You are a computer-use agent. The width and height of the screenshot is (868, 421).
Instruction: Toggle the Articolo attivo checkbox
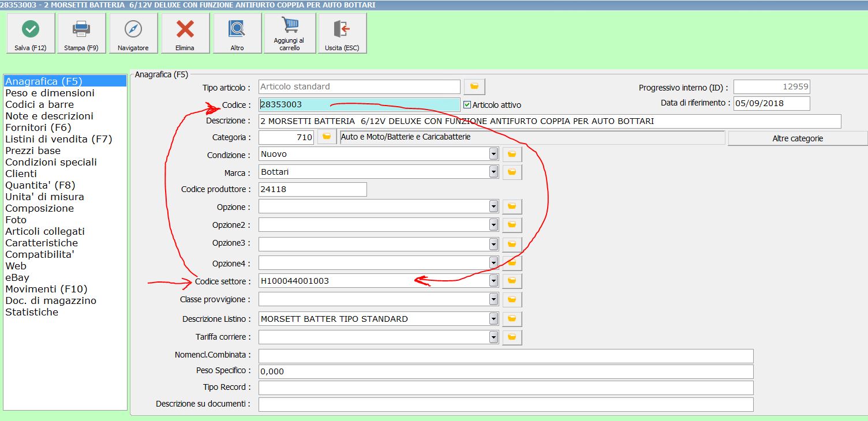click(x=467, y=105)
